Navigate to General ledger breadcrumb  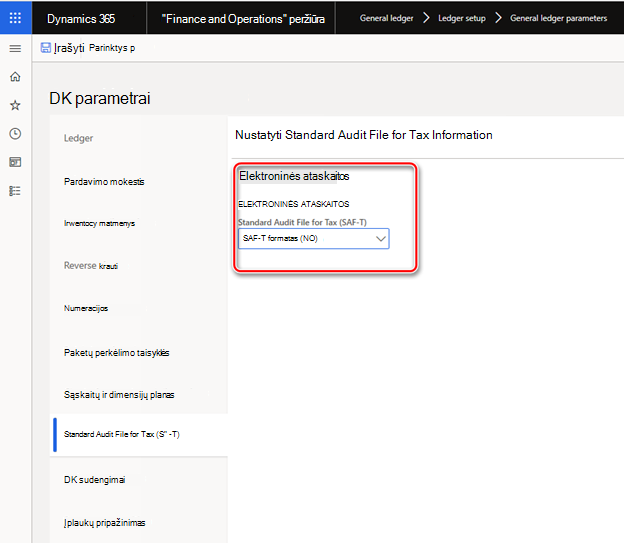coord(386,18)
